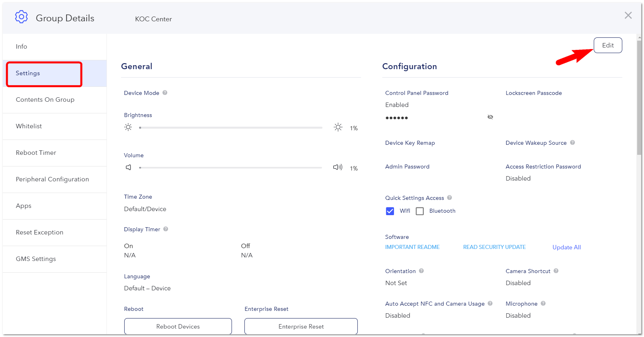This screenshot has width=644, height=337.
Task: Click the Group Details gear icon
Action: point(21,17)
